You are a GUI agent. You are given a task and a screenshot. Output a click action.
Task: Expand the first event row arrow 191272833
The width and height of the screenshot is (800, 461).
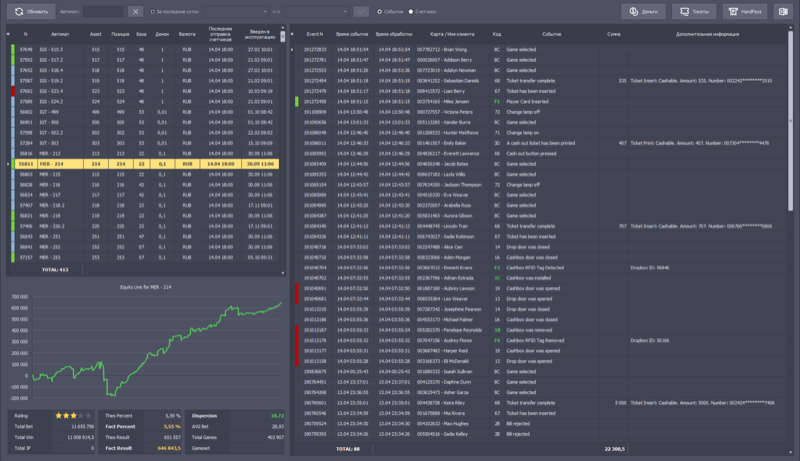coord(293,48)
